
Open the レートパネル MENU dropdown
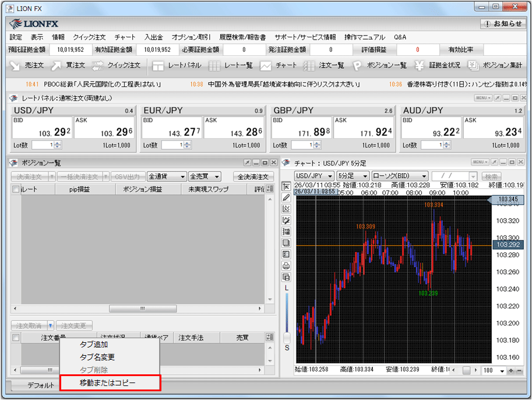tap(483, 98)
